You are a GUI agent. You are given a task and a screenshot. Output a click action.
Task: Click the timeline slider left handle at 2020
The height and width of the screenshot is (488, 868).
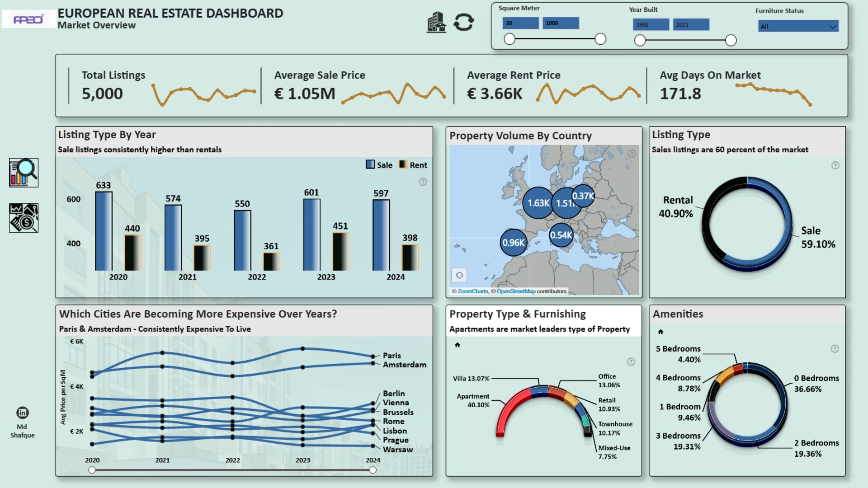(92, 470)
